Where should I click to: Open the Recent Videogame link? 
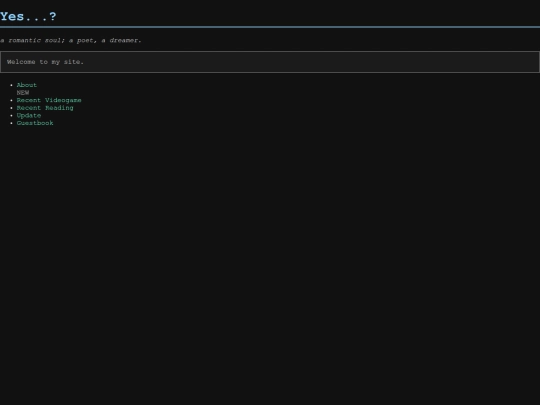click(x=49, y=100)
